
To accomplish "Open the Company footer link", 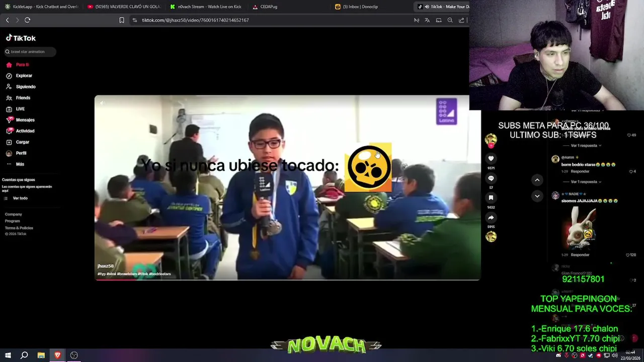I will coord(14,214).
